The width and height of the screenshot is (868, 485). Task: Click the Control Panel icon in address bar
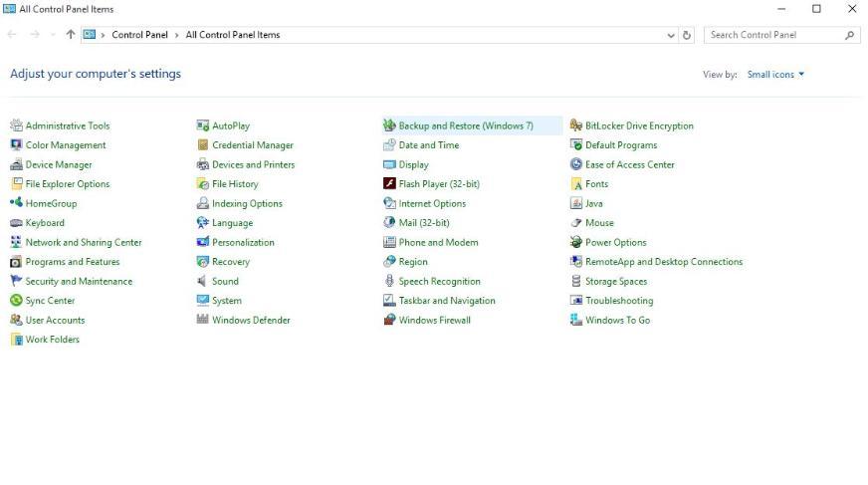[x=90, y=34]
